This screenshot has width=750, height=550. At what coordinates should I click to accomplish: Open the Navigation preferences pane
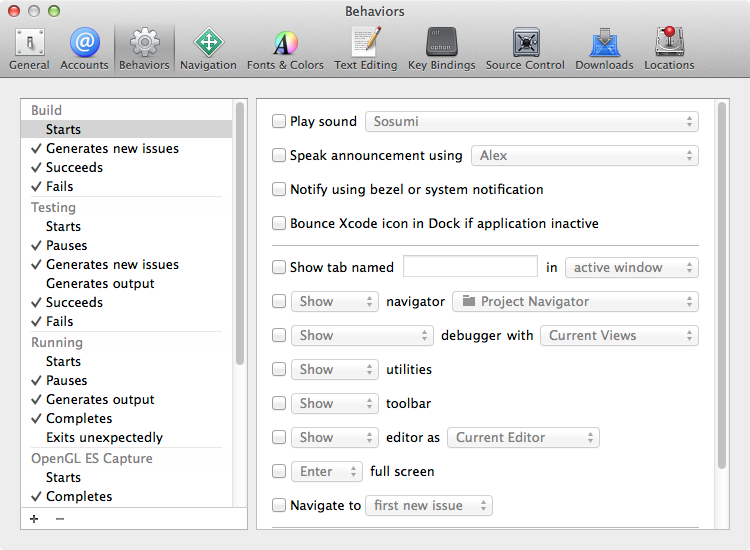208,48
